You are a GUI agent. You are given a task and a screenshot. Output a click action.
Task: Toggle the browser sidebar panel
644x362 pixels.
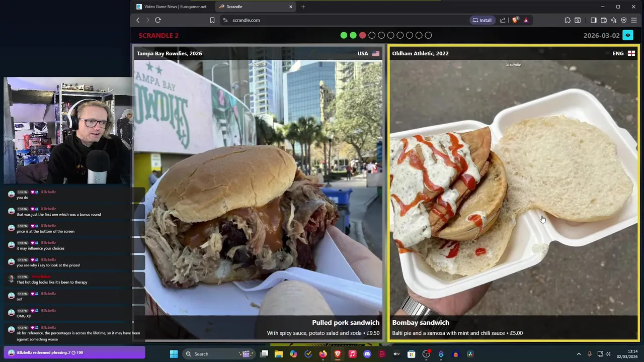593,20
